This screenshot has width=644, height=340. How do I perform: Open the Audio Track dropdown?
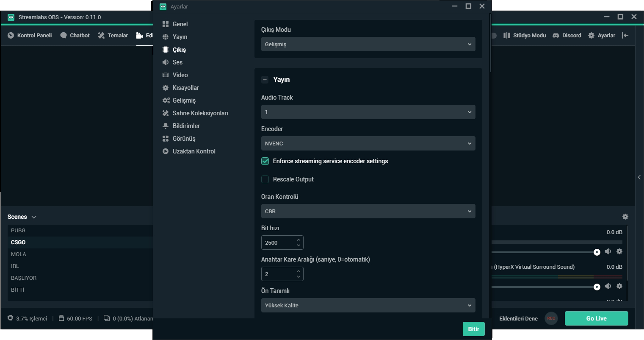click(368, 112)
